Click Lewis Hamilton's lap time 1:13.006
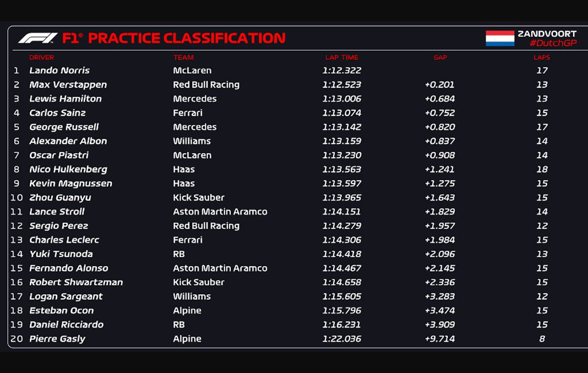The image size is (588, 373). tap(342, 99)
